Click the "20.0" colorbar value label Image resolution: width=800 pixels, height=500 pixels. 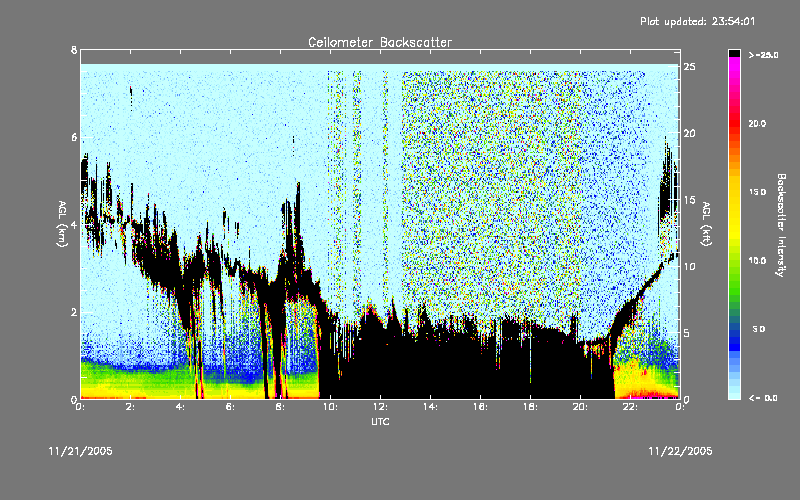pos(757,123)
